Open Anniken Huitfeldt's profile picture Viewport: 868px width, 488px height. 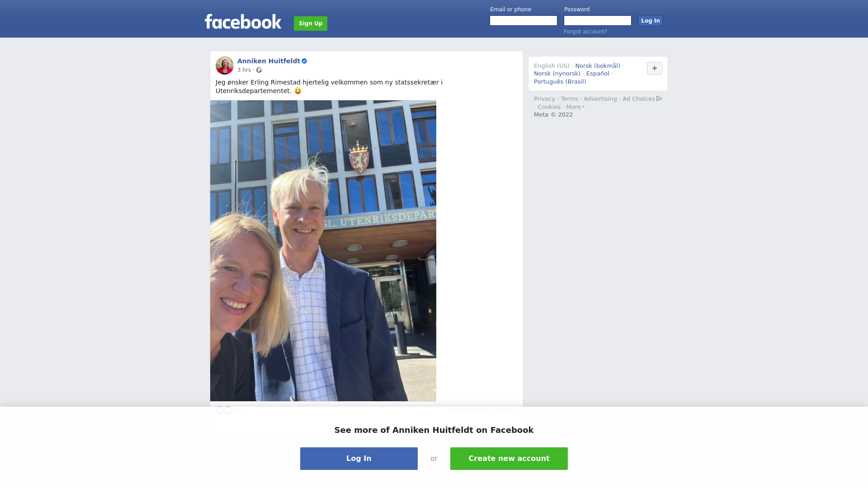click(225, 66)
